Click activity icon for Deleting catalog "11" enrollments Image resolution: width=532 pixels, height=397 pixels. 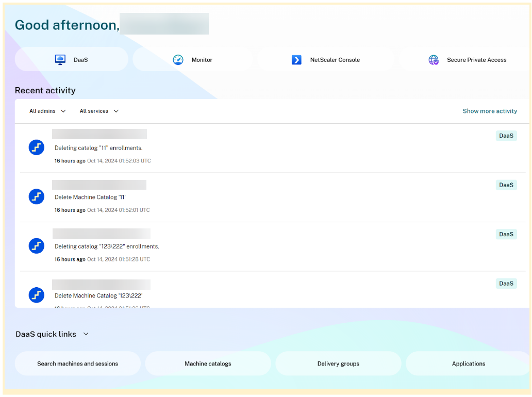coord(36,147)
